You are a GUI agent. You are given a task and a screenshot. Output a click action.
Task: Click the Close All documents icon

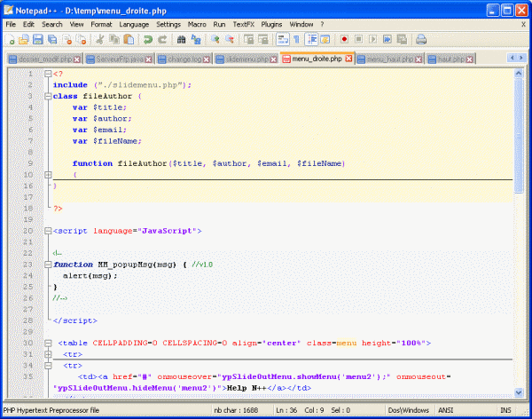coord(82,39)
